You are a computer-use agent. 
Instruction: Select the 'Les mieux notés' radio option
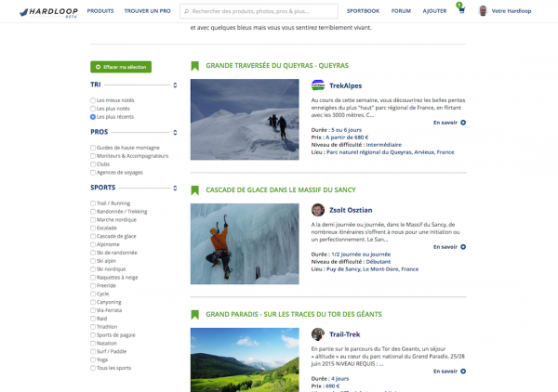click(x=93, y=100)
